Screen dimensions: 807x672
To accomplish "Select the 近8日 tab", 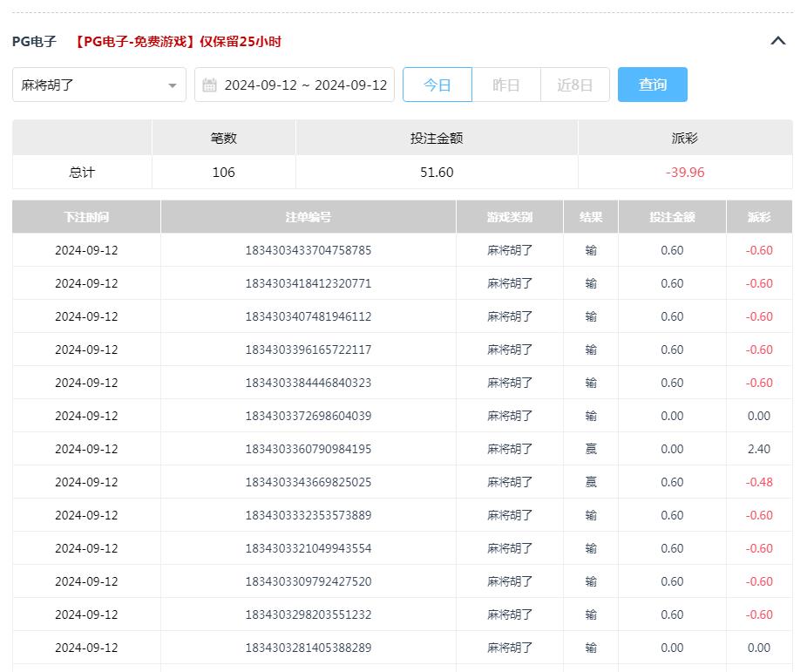I will click(x=575, y=85).
